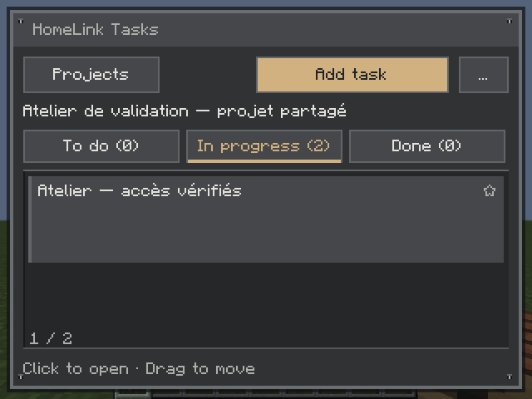The image size is (532, 399).
Task: Click the Add task button
Action: 352,75
